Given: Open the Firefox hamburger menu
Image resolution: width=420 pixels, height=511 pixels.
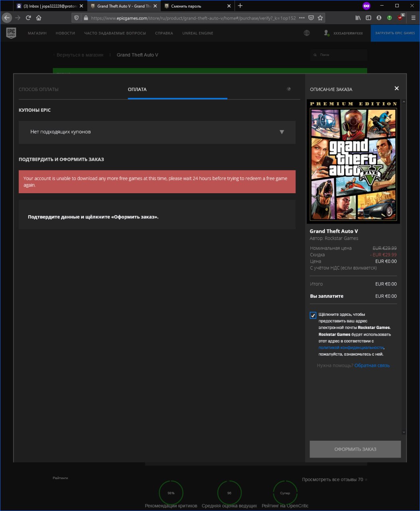Looking at the screenshot, I should [413, 18].
